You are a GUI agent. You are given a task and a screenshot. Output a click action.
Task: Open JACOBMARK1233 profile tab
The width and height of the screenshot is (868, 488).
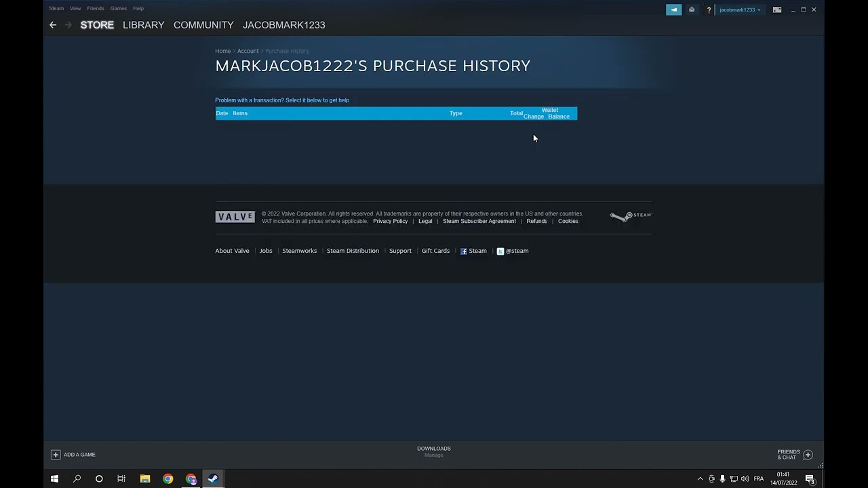click(284, 25)
